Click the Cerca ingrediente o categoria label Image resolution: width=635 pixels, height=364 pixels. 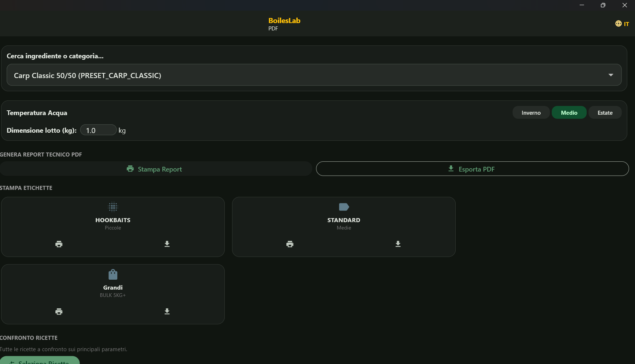tap(55, 56)
